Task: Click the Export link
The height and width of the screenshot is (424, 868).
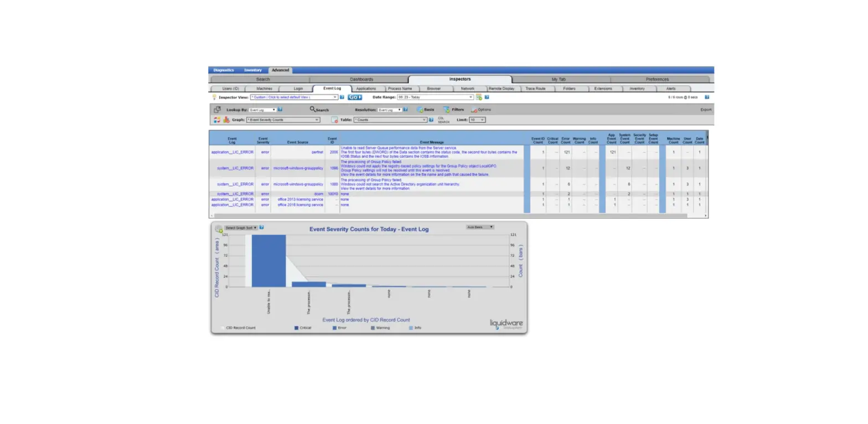Action: [x=706, y=110]
